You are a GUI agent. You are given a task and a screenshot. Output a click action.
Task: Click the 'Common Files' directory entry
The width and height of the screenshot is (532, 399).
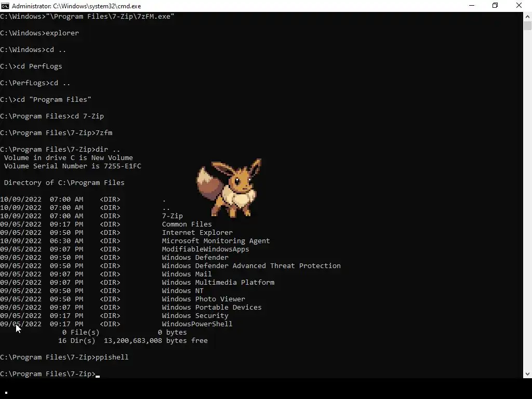tap(187, 224)
